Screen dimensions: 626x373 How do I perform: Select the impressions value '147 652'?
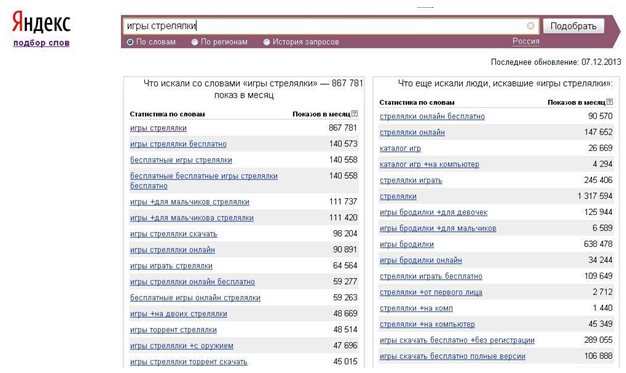598,132
